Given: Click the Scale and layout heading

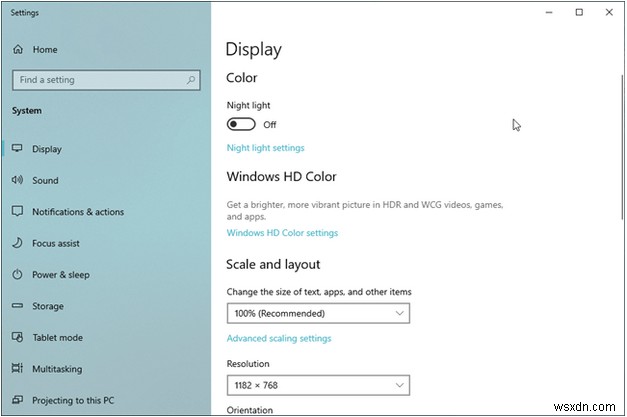Looking at the screenshot, I should click(273, 264).
